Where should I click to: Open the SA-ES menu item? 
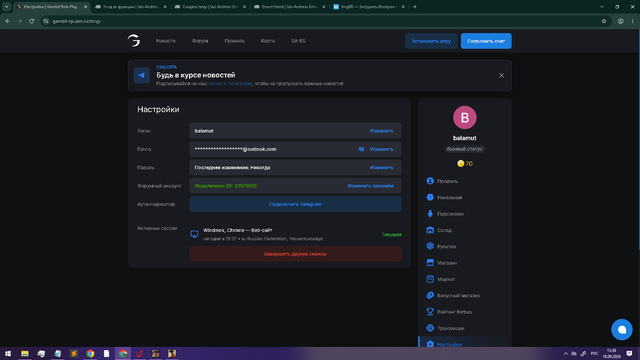pyautogui.click(x=298, y=41)
